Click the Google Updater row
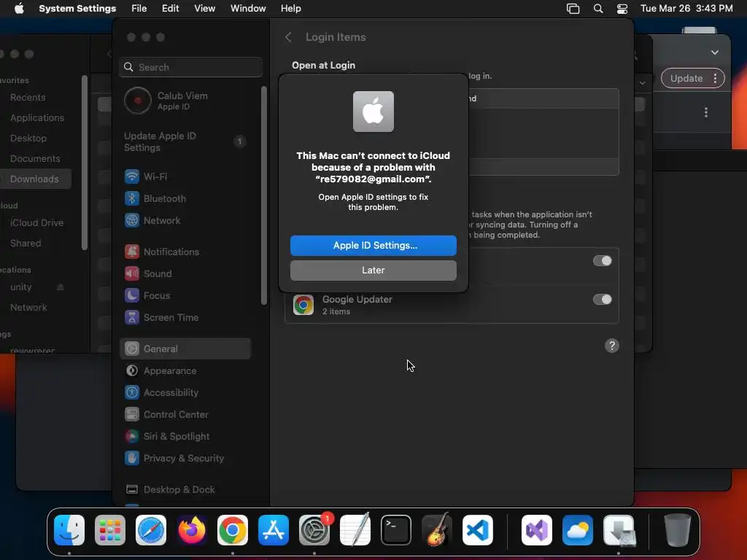 coord(452,305)
